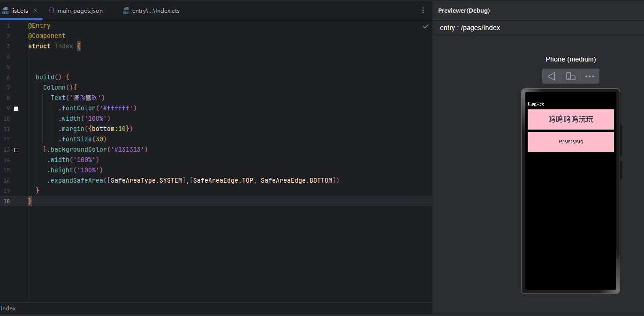Click the Phone (medium) device label
The width and height of the screenshot is (644, 316).
(x=570, y=59)
